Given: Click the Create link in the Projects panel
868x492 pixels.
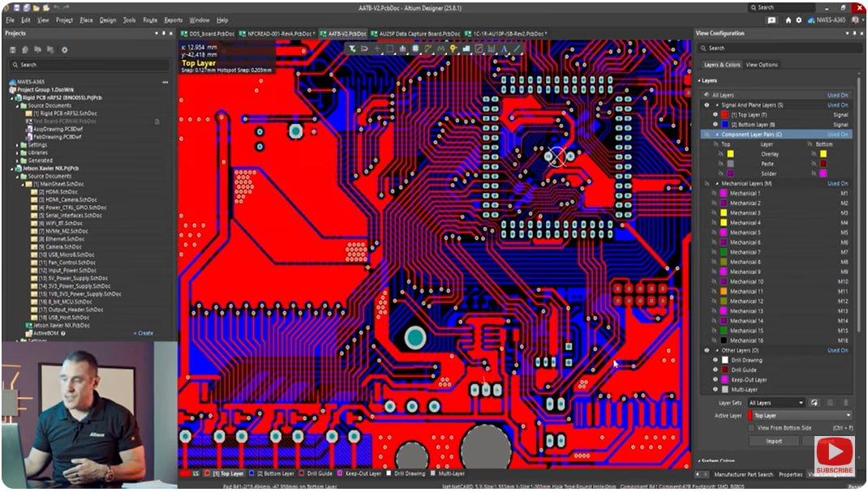Looking at the screenshot, I should 142,332.
